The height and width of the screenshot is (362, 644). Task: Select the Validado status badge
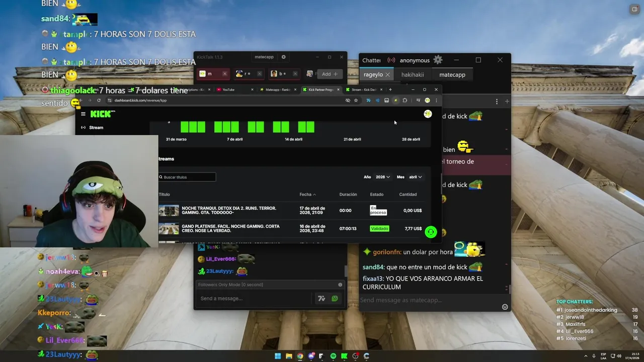pyautogui.click(x=379, y=229)
